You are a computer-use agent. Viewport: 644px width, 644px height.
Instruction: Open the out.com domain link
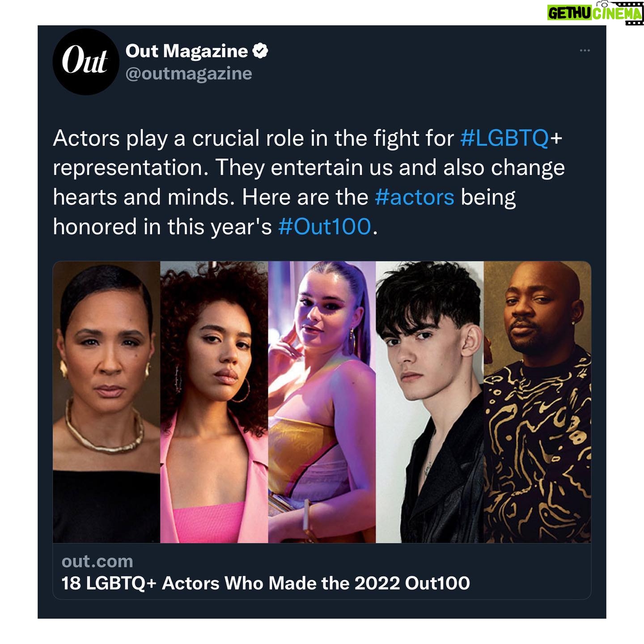coord(97,561)
